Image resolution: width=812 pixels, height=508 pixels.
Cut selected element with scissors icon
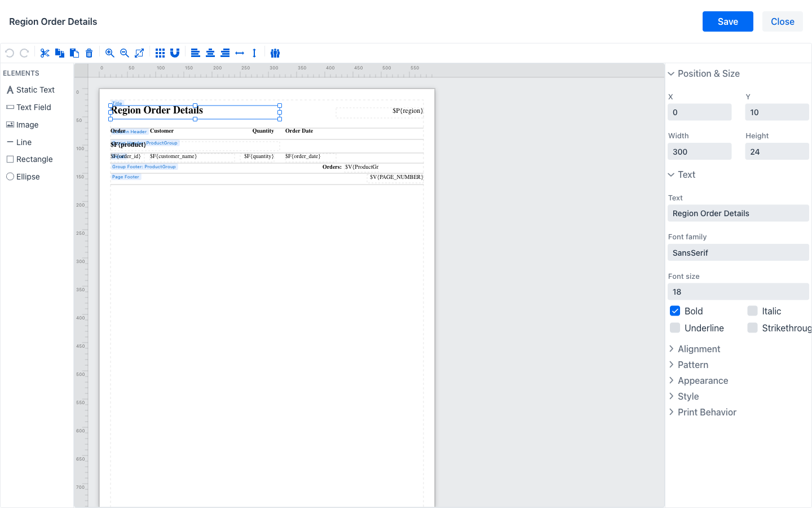click(x=45, y=53)
